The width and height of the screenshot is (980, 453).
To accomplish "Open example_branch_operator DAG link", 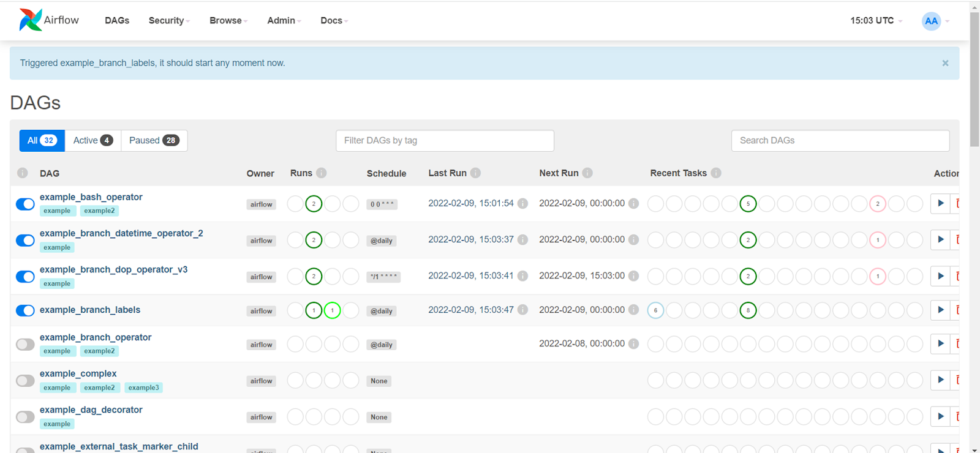I will pyautogui.click(x=96, y=337).
